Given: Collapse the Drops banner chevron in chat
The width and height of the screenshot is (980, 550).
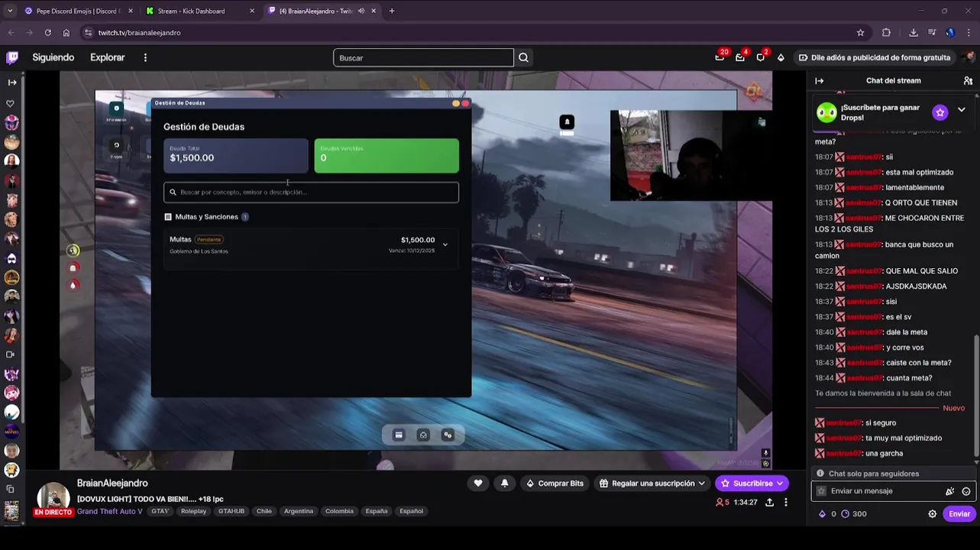Looking at the screenshot, I should [x=961, y=110].
